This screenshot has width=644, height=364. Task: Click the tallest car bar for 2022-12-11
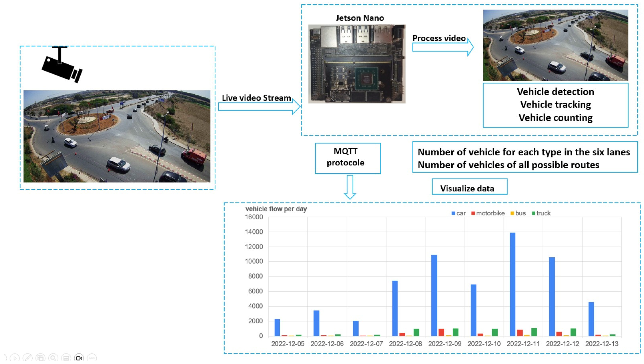coord(512,284)
